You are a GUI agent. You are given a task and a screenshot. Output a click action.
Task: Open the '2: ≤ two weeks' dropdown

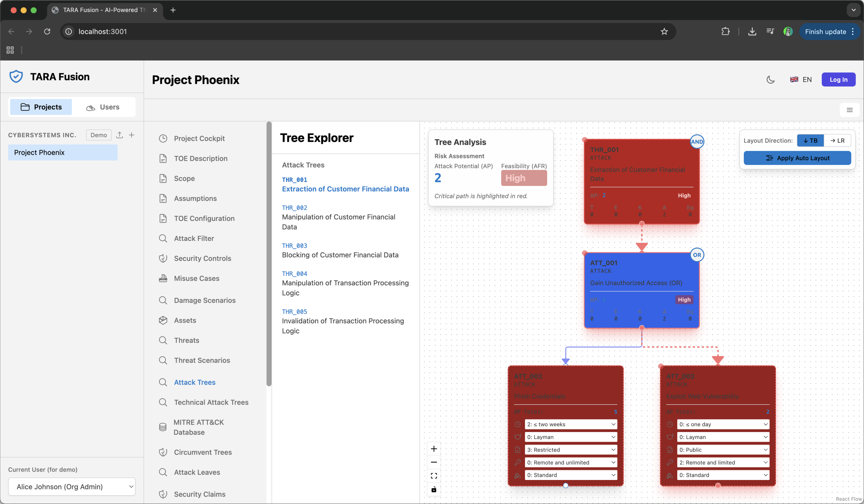570,424
